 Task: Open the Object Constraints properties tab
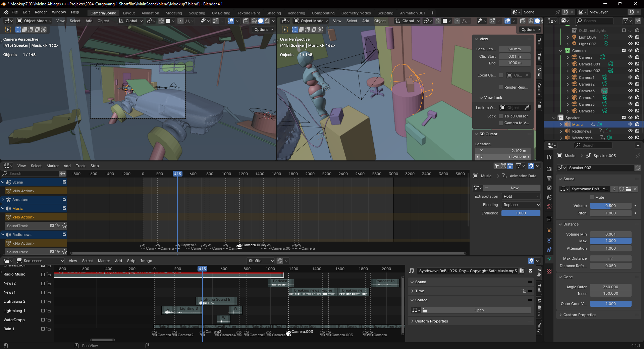coord(549,250)
